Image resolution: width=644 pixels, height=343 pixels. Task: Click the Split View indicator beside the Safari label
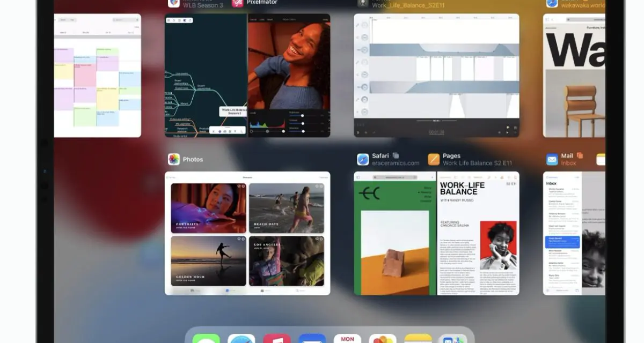tap(396, 155)
